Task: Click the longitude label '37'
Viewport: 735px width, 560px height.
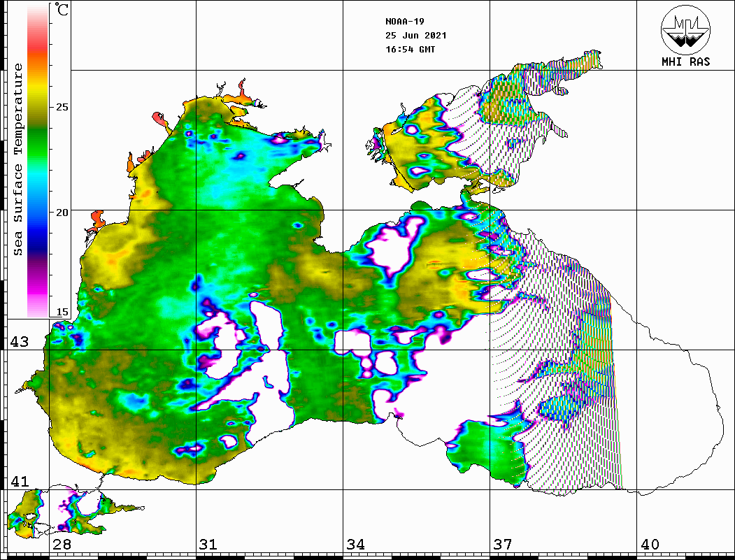Action: [503, 544]
